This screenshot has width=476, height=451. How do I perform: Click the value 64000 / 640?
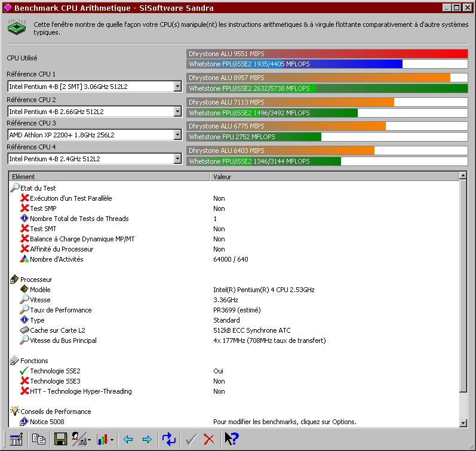(x=231, y=259)
